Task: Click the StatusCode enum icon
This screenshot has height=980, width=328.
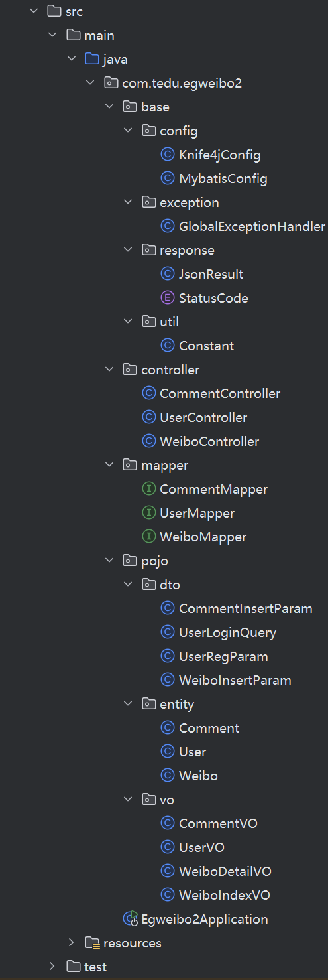Action: coord(168,298)
